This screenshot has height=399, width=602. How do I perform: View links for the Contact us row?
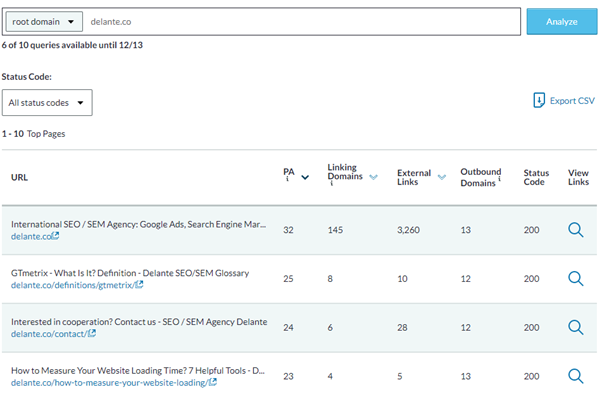pyautogui.click(x=576, y=327)
